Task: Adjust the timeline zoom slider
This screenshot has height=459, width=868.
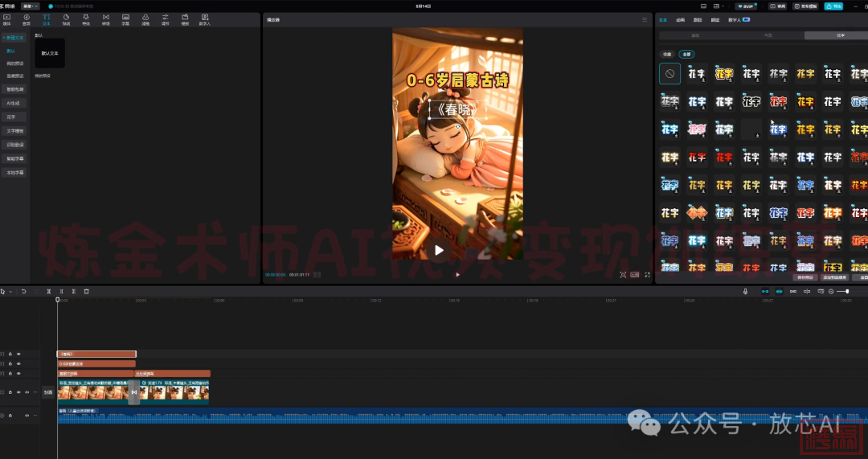Action: (842, 291)
